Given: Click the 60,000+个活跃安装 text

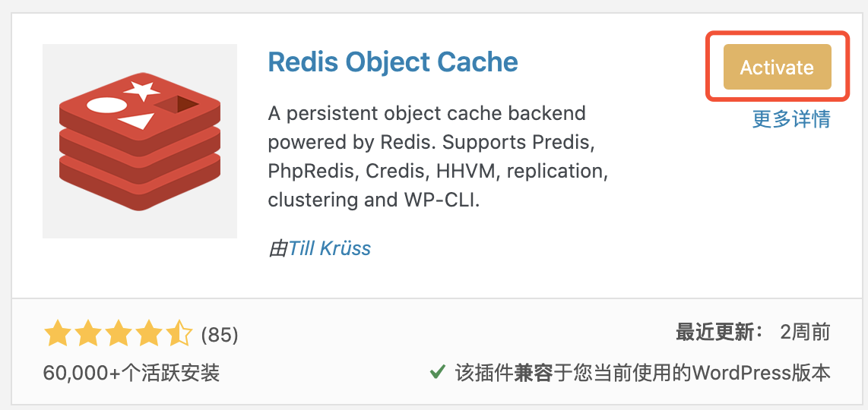Looking at the screenshot, I should pos(131,372).
